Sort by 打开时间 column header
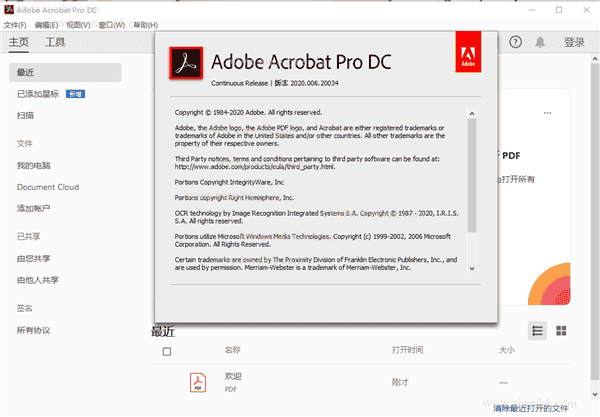 [407, 351]
